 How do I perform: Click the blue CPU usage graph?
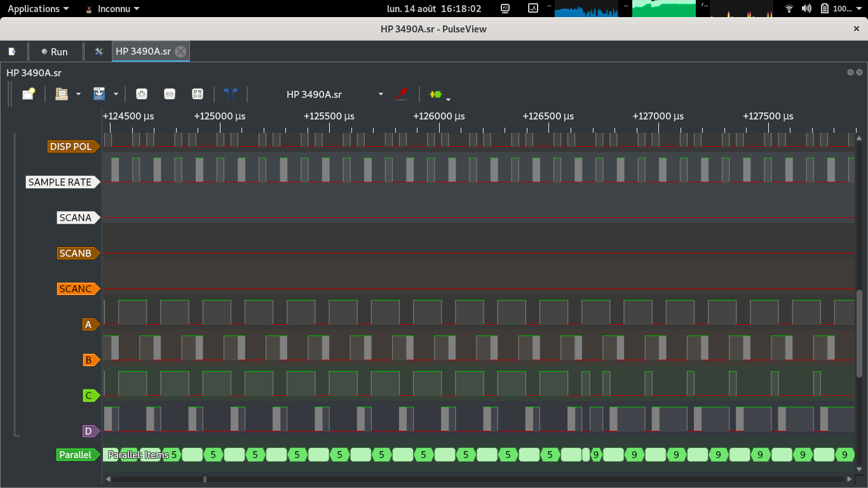586,9
